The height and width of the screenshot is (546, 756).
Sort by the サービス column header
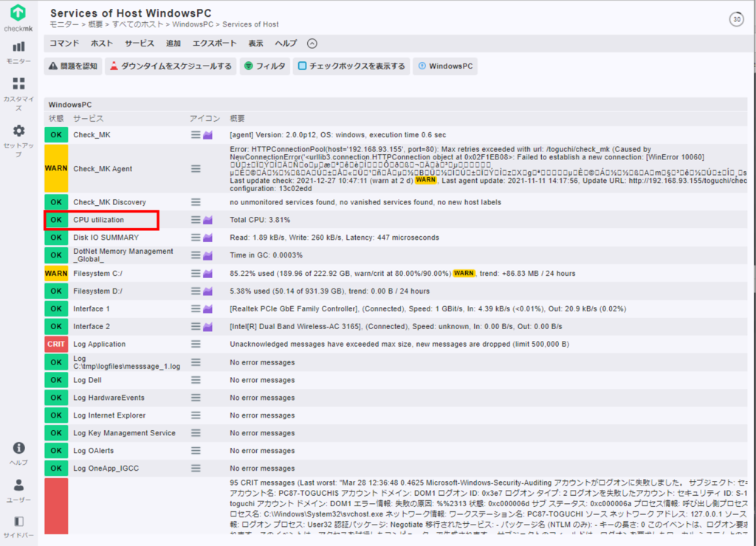[89, 119]
